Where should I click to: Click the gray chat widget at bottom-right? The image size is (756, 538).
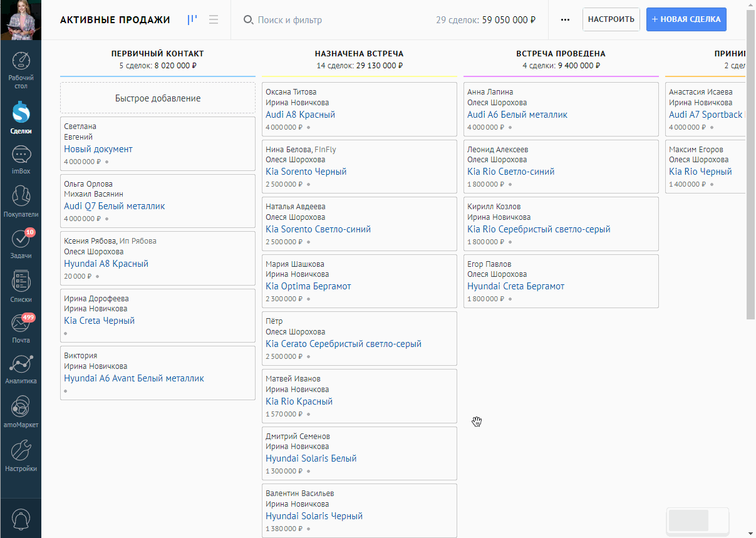pyautogui.click(x=698, y=520)
